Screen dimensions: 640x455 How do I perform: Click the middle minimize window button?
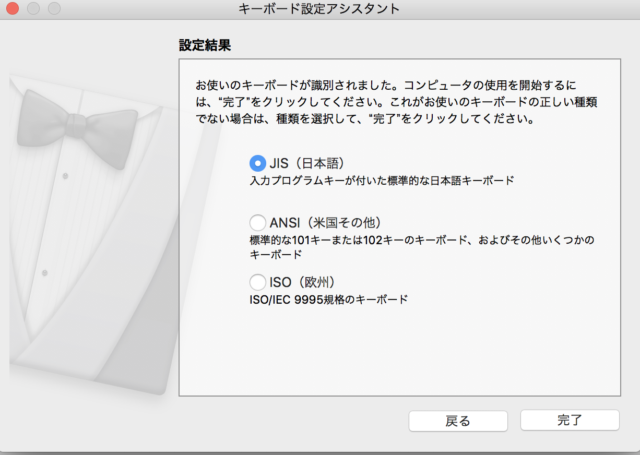click(x=32, y=9)
